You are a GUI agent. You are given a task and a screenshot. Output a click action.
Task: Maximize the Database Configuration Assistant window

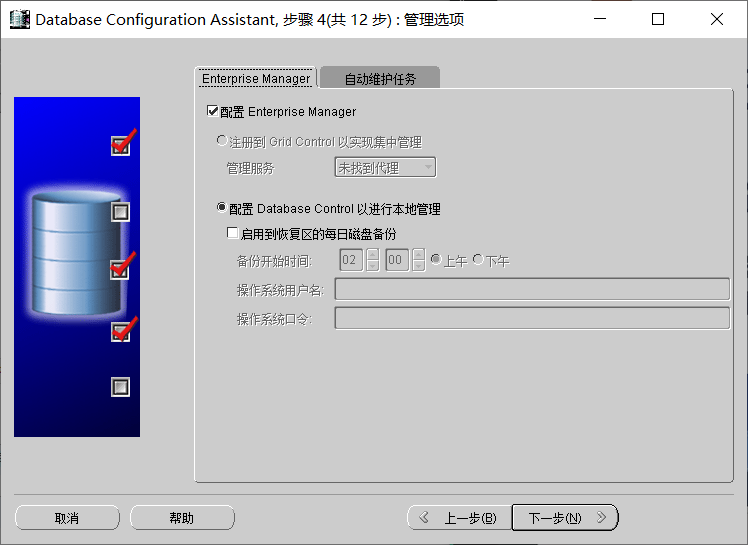[x=658, y=19]
